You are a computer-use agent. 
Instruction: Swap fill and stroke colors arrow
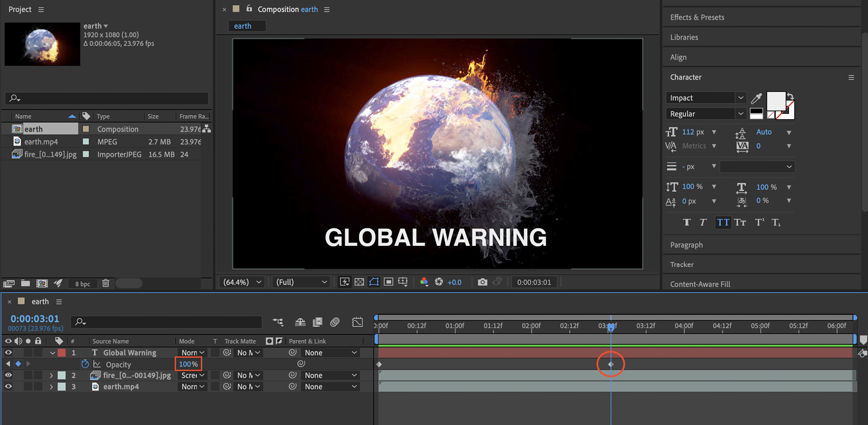tap(790, 96)
